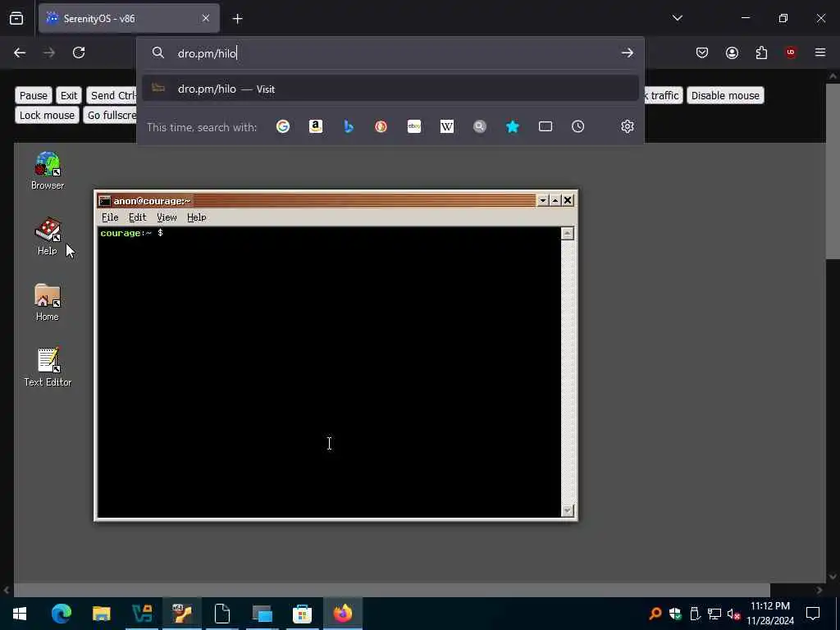Image resolution: width=840 pixels, height=630 pixels.
Task: Search this time with Wikipedia
Action: coord(447,126)
